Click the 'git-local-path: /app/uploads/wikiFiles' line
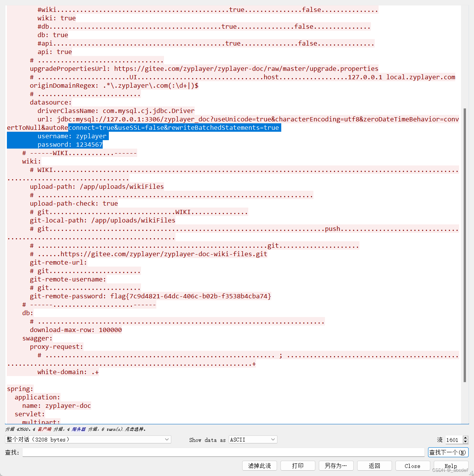The height and width of the screenshot is (476, 474). (103, 220)
